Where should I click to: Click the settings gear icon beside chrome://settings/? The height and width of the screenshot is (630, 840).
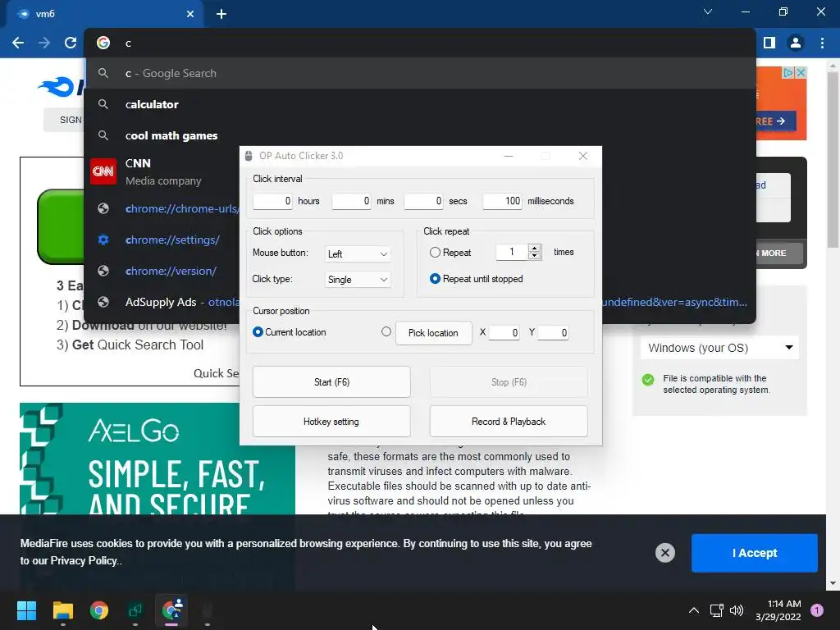(x=103, y=240)
